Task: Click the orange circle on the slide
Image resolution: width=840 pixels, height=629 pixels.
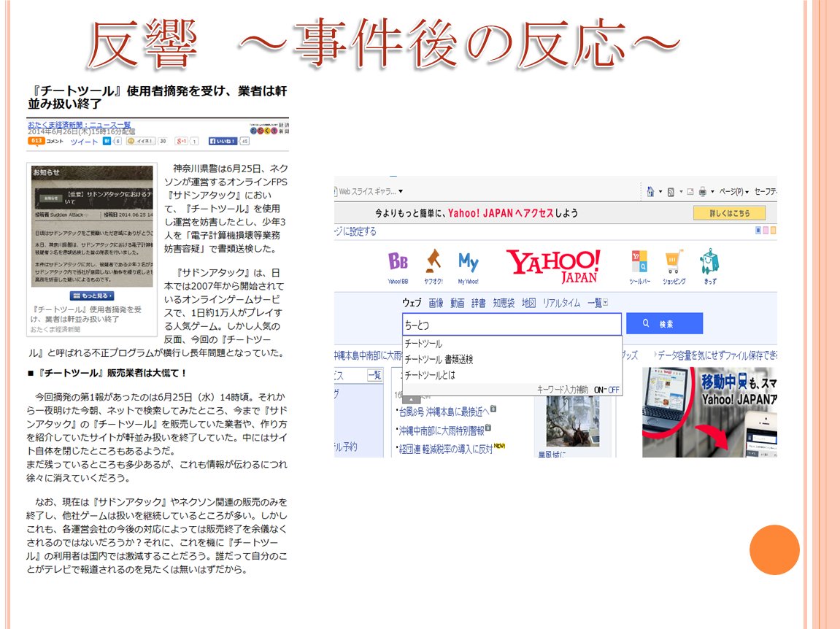Action: 774,549
